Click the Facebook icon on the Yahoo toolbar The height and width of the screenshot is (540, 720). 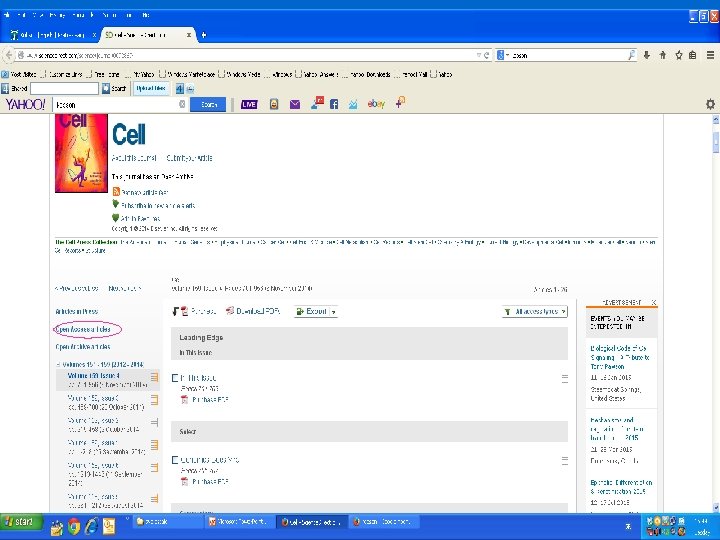[334, 104]
